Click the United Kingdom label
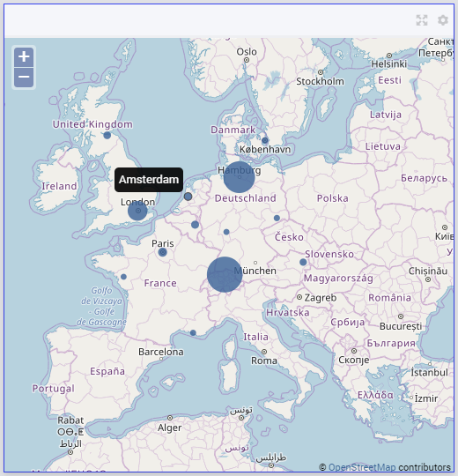 point(92,124)
